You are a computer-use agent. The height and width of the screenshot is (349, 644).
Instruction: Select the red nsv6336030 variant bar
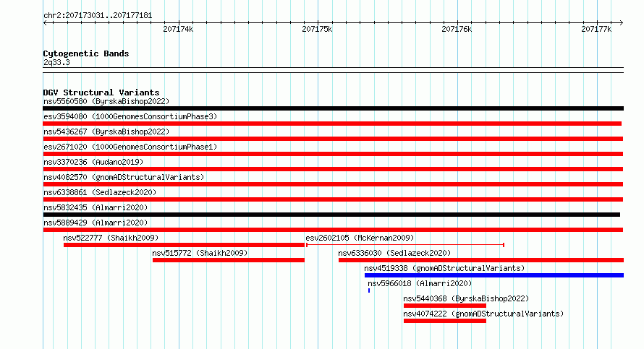click(481, 260)
